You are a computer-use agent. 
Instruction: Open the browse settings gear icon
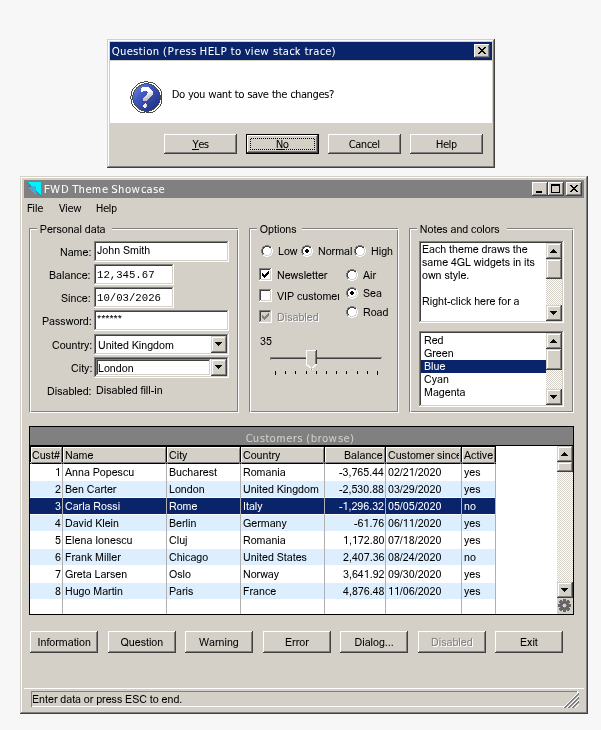(x=564, y=606)
